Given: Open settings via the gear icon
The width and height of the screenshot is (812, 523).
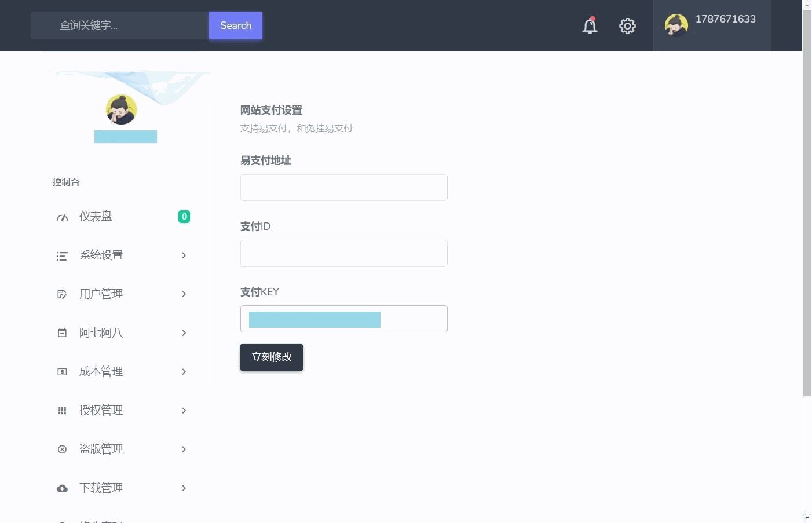Looking at the screenshot, I should click(x=627, y=26).
